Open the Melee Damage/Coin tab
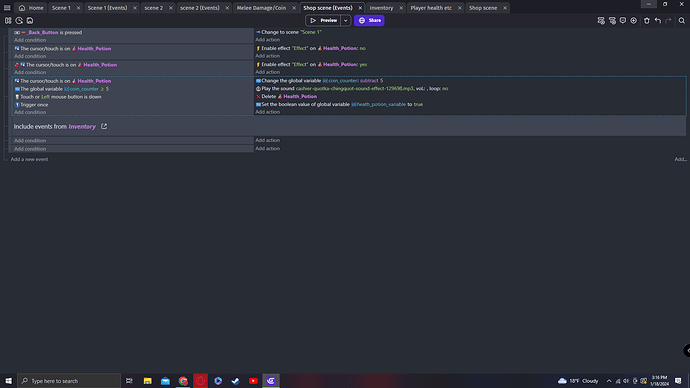 point(261,8)
